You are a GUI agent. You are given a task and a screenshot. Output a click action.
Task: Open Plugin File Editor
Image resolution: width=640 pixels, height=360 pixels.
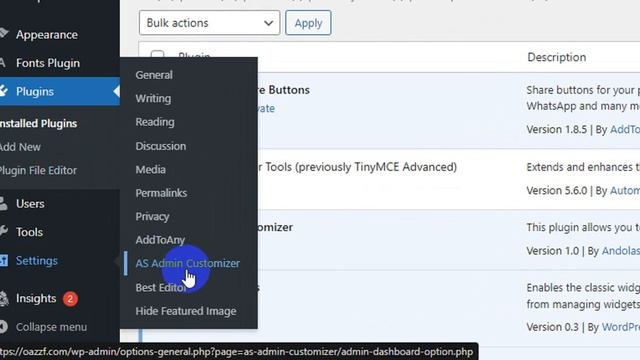point(38,170)
